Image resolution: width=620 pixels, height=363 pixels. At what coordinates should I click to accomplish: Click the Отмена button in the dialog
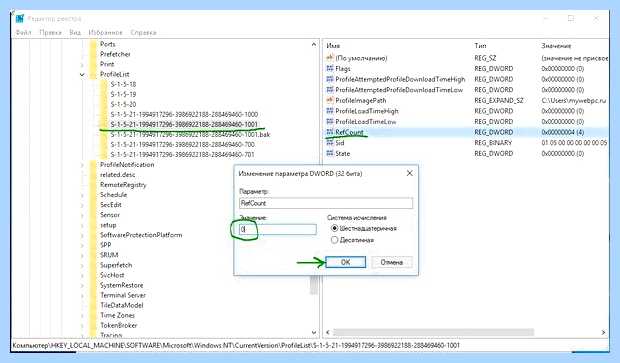pos(392,262)
